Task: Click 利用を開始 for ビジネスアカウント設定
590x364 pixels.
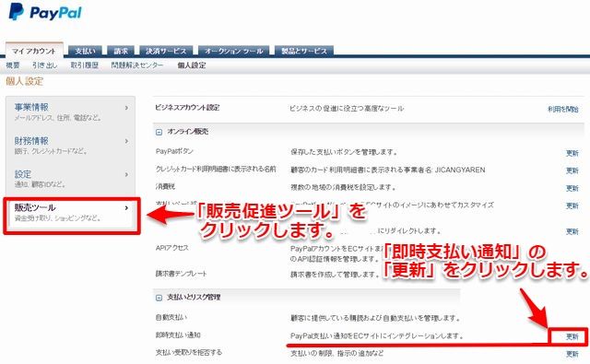Action: 563,109
